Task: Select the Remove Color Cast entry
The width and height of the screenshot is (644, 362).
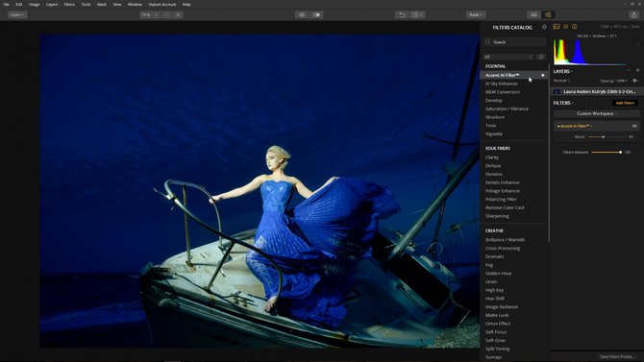Action: tap(505, 207)
